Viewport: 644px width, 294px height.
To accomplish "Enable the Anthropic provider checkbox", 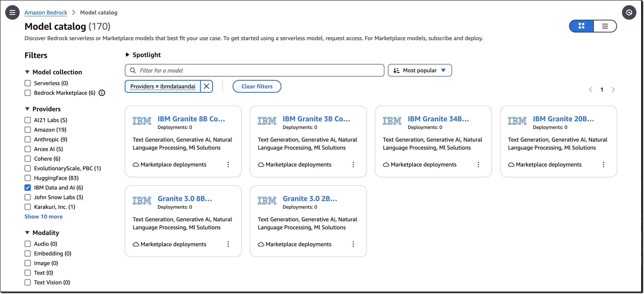I will [28, 140].
